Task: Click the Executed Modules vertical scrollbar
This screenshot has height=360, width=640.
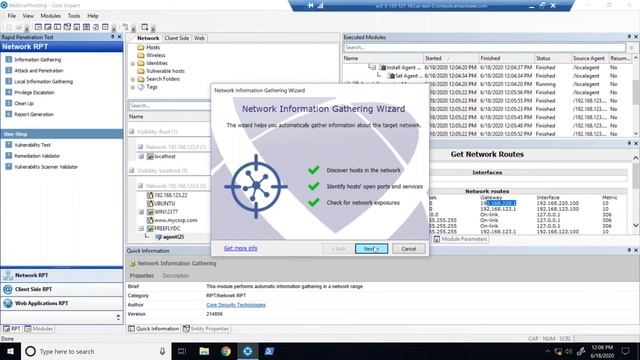Action: click(636, 96)
